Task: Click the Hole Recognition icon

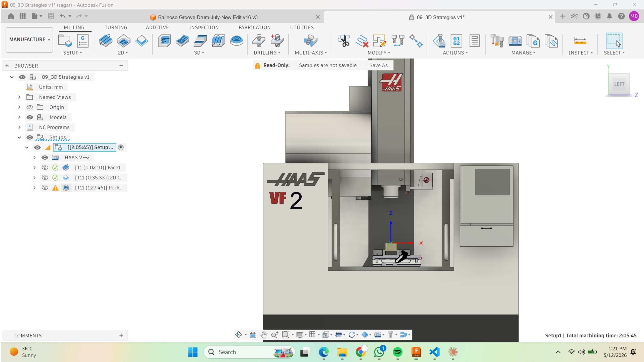Action: [277, 40]
